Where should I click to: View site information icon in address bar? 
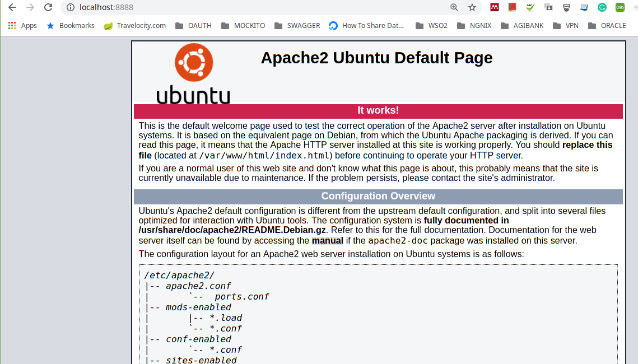point(71,7)
